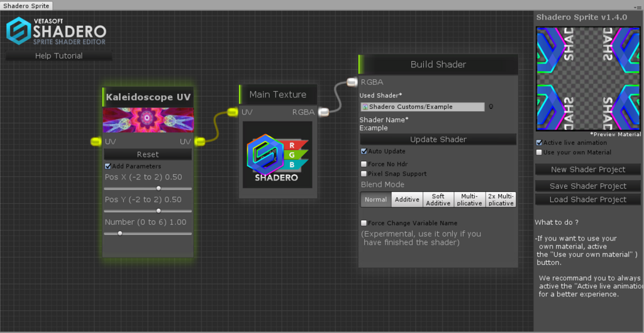
Task: Click the Main Texture RGBA output port
Action: click(324, 112)
